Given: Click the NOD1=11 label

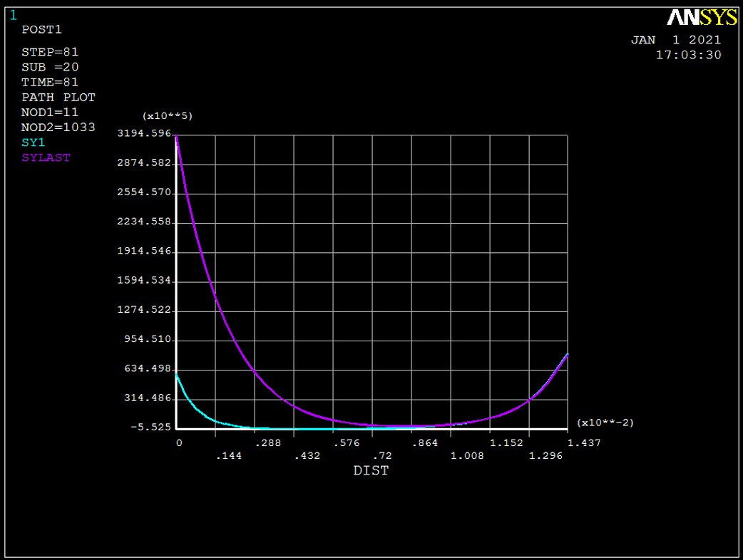Looking at the screenshot, I should (50, 113).
